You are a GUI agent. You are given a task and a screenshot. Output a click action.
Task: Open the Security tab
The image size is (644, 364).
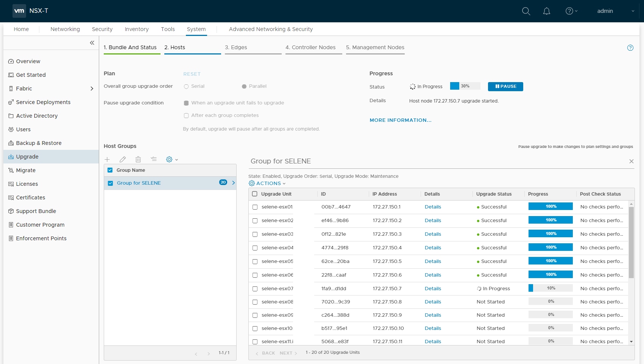click(102, 29)
